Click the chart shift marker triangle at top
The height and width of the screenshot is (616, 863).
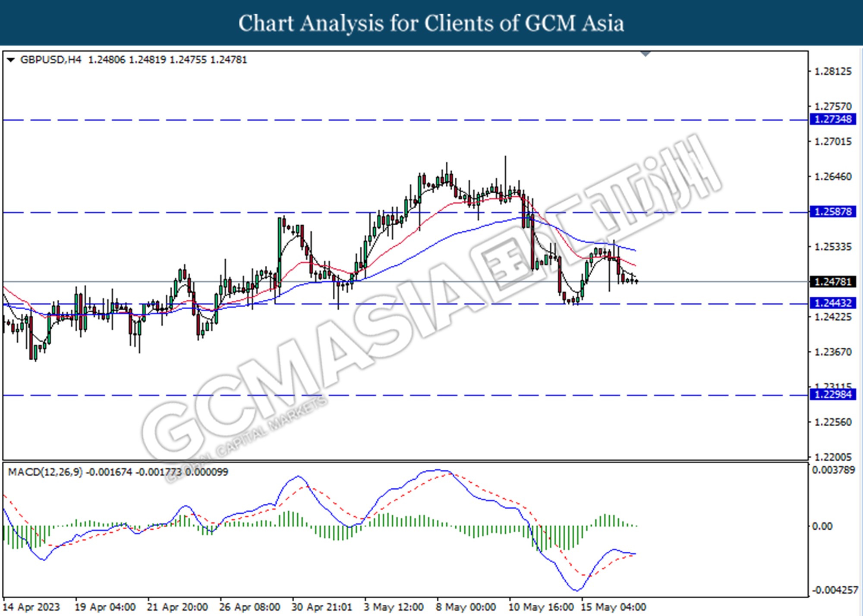click(646, 54)
